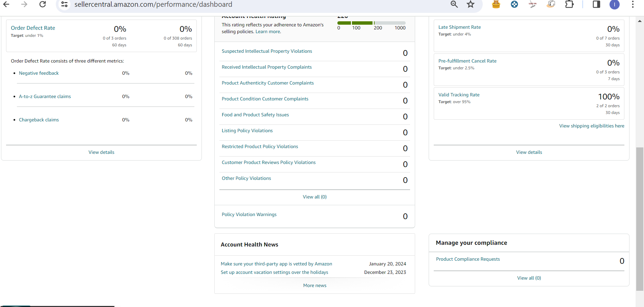Go forward to the next page
The image size is (644, 307).
(x=24, y=4)
